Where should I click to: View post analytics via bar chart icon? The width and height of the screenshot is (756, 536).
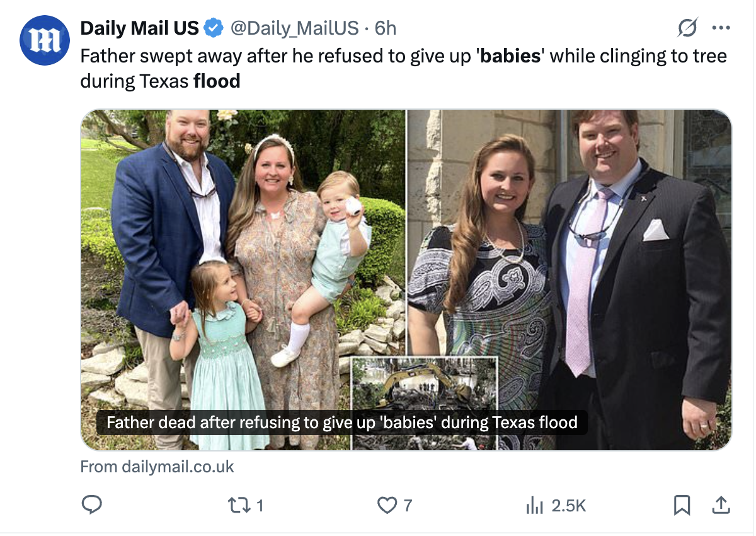point(534,504)
